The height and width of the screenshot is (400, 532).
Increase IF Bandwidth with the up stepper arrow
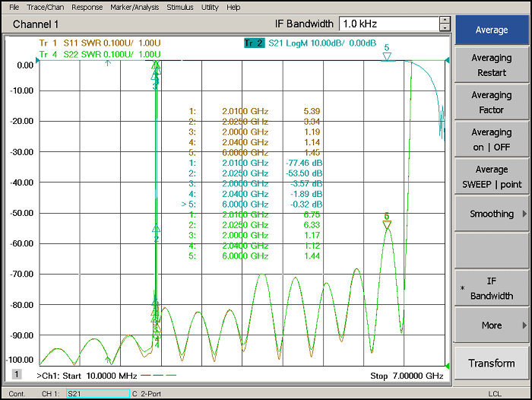tap(445, 20)
